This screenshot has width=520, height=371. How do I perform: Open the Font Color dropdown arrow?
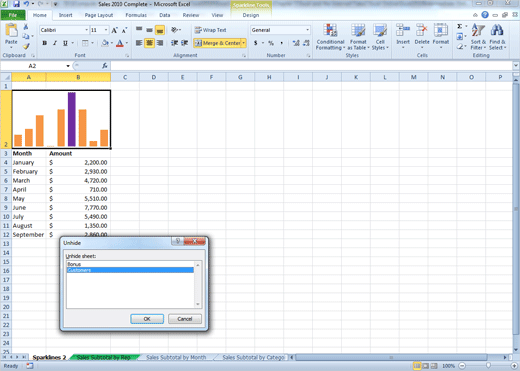127,43
